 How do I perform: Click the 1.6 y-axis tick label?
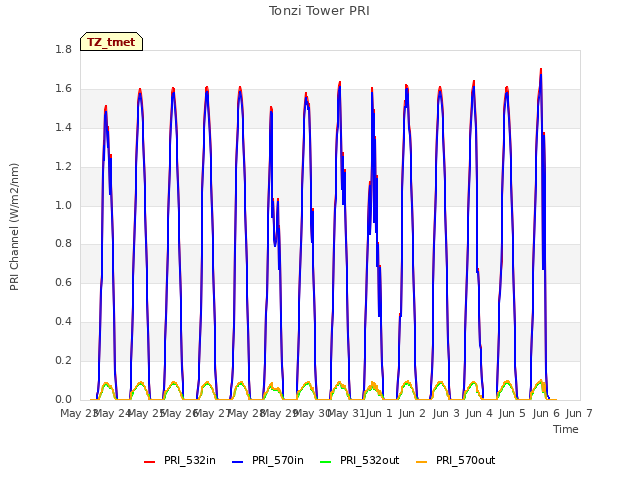click(x=63, y=89)
